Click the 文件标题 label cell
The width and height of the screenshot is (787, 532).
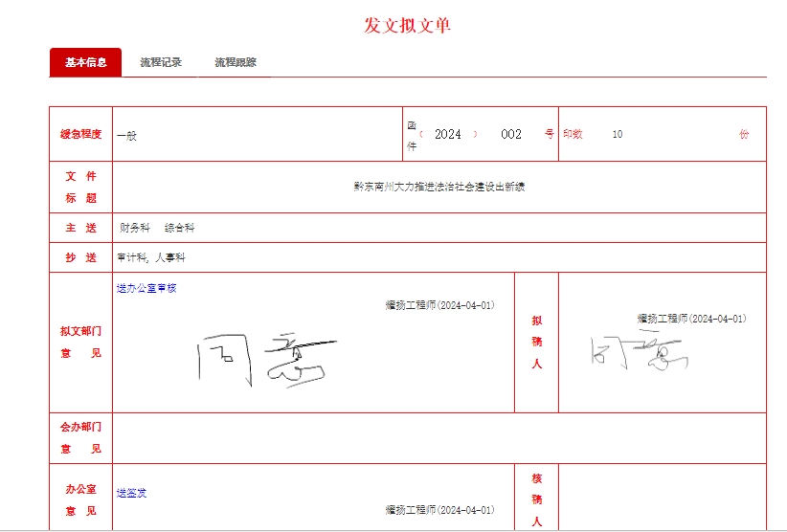80,187
